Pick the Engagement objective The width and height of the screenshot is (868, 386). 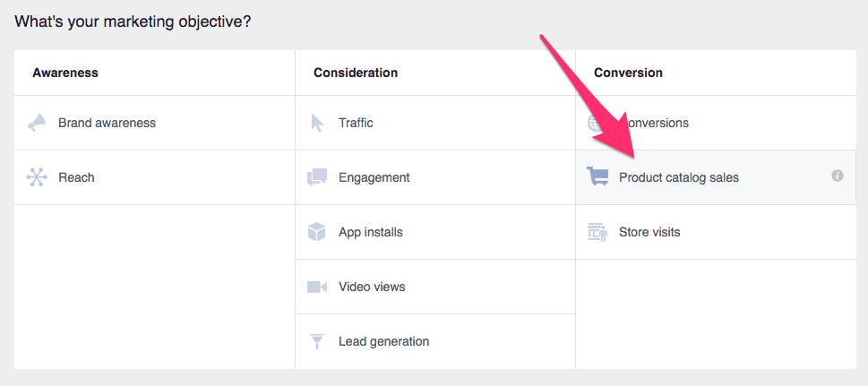coord(374,177)
